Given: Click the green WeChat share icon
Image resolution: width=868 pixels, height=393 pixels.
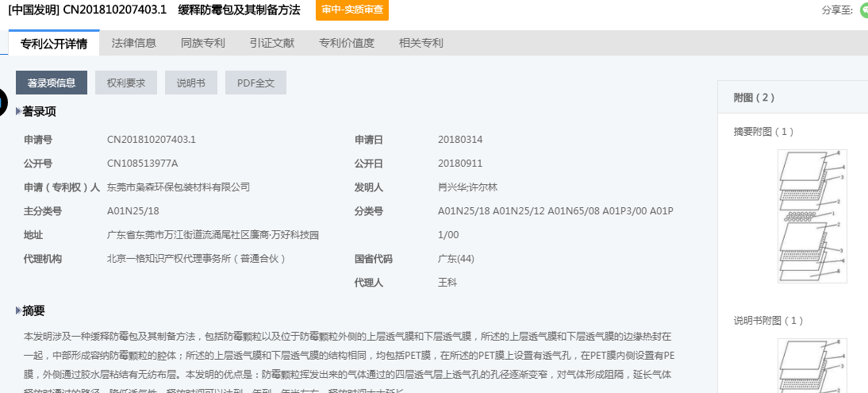Looking at the screenshot, I should point(863,10).
